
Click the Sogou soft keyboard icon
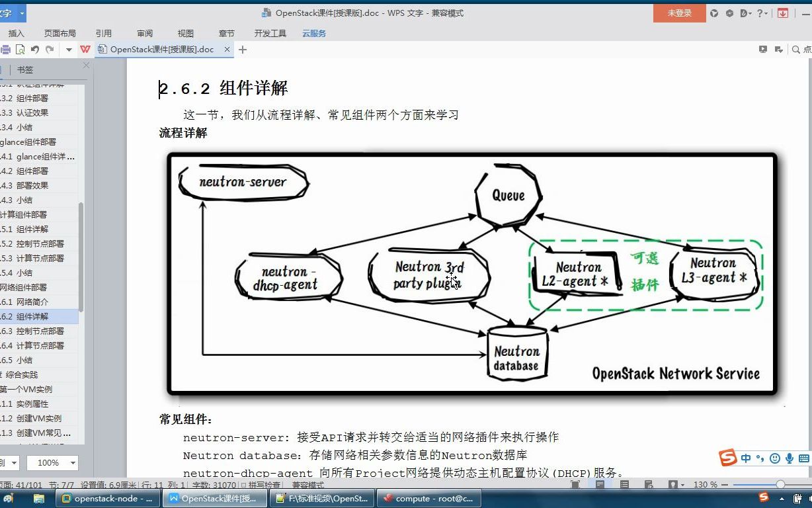click(x=803, y=458)
